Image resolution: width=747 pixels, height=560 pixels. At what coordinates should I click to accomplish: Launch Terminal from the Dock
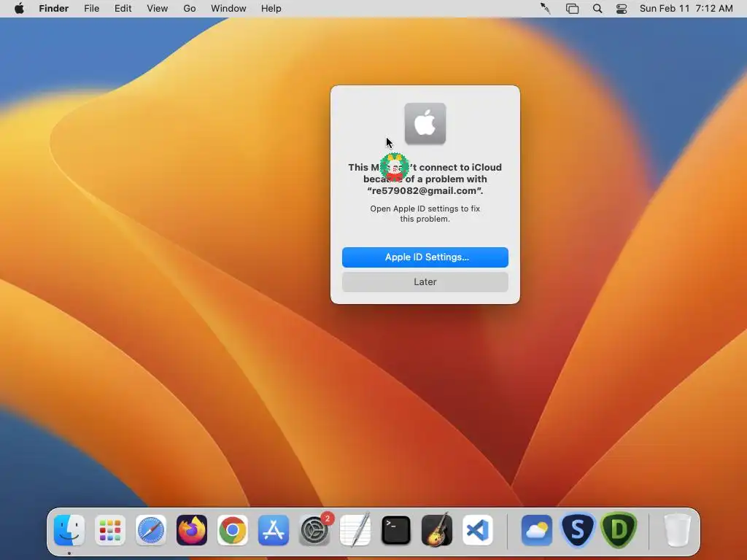(x=396, y=530)
